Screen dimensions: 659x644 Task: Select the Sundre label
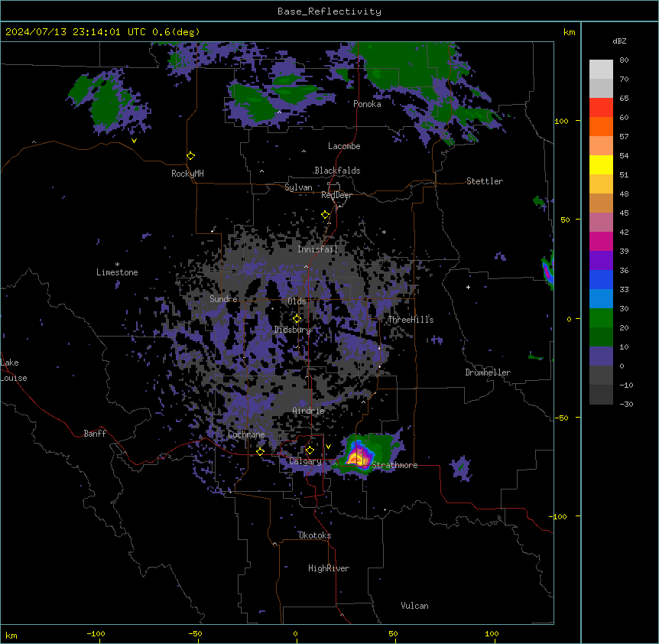223,299
